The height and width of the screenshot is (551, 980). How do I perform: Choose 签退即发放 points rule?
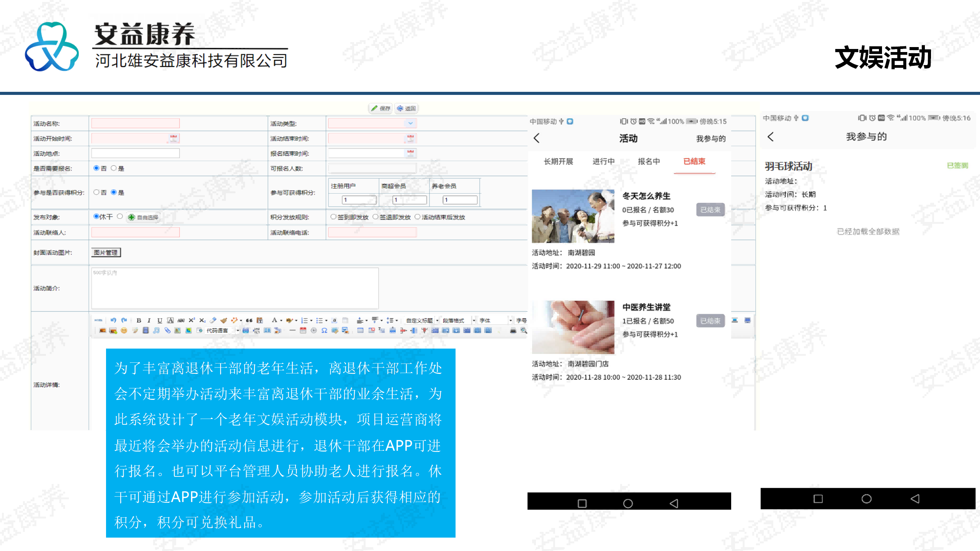tap(376, 217)
